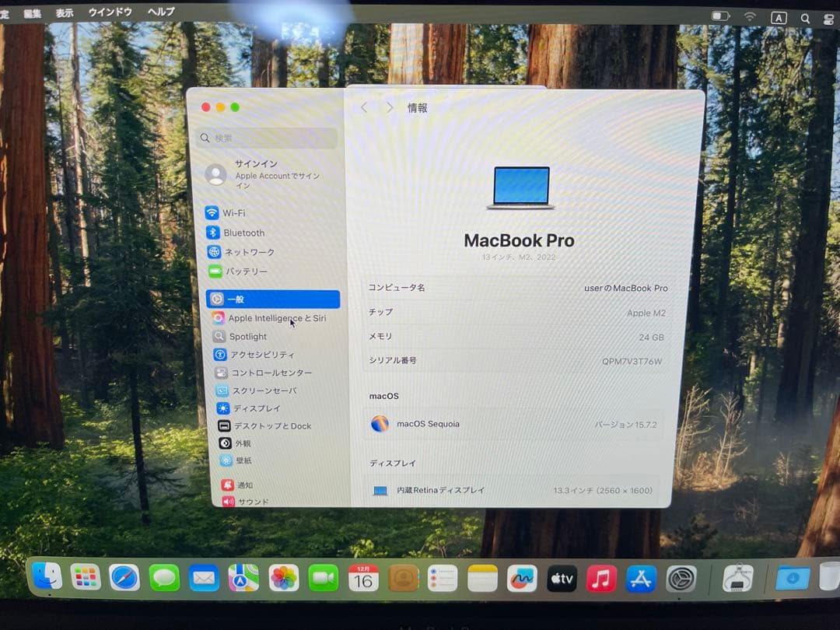
Task: Open アクセシビリティ settings
Action: pyautogui.click(x=257, y=354)
